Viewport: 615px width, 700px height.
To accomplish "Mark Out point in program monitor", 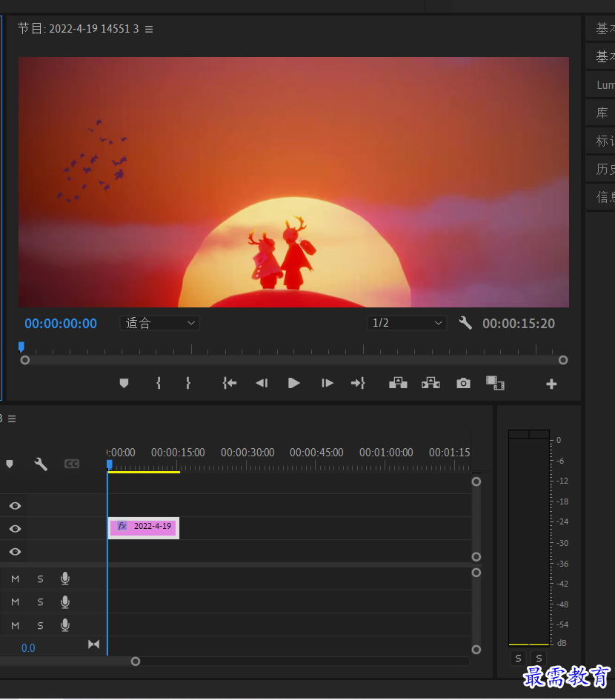I will coord(188,383).
